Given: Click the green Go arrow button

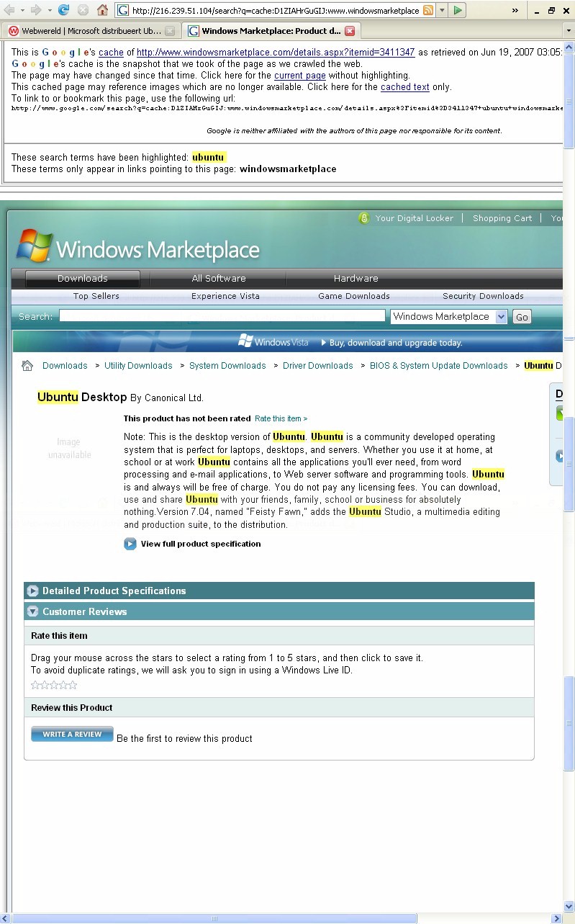Looking at the screenshot, I should (x=458, y=11).
